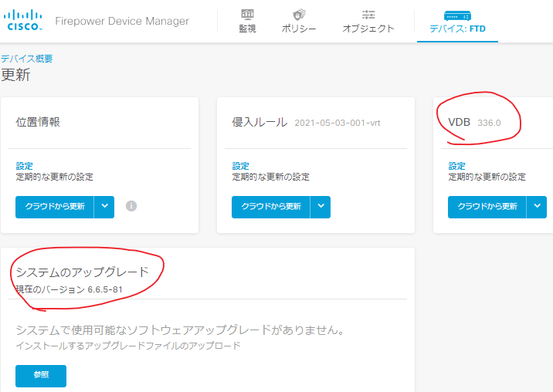Click VDB version 336.0 text
This screenshot has height=392, width=553.
(x=489, y=123)
